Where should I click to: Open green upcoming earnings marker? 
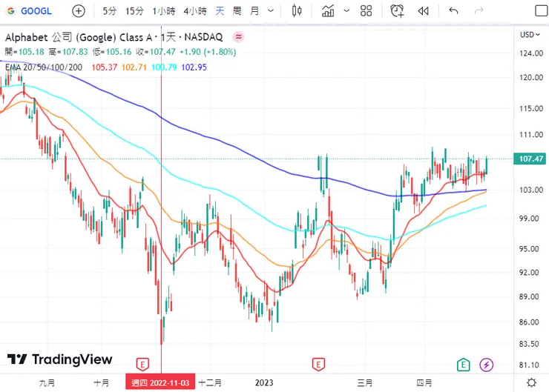coord(463,365)
